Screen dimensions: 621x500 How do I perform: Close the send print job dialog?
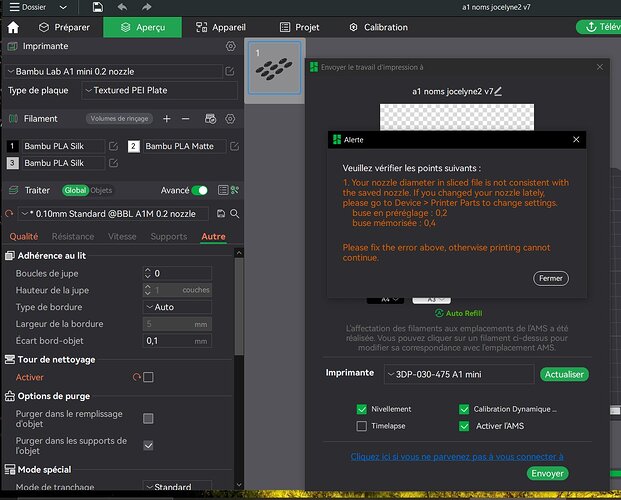[600, 67]
